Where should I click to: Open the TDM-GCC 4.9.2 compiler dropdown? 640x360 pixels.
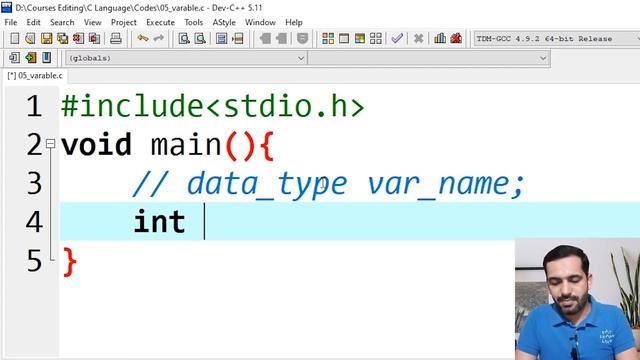point(556,39)
